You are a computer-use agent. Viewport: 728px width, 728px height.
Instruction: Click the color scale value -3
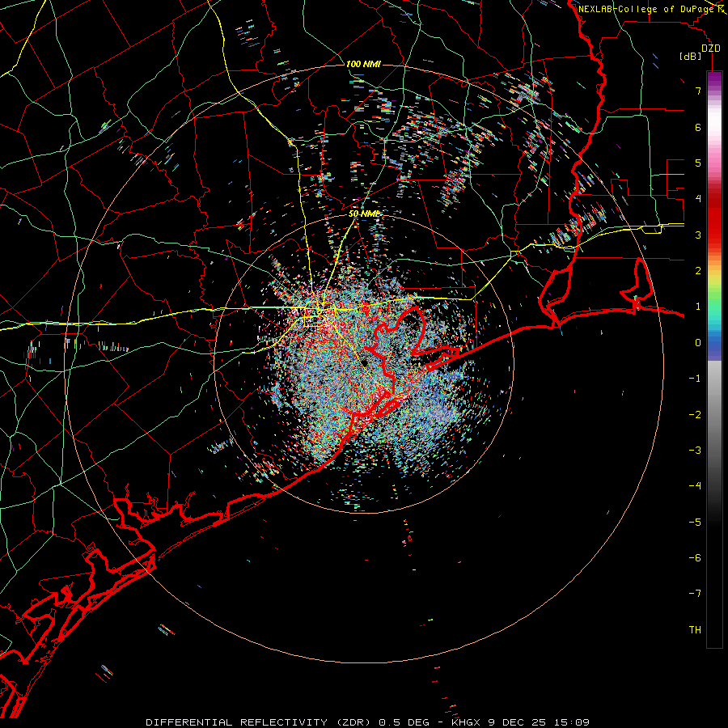coord(695,451)
